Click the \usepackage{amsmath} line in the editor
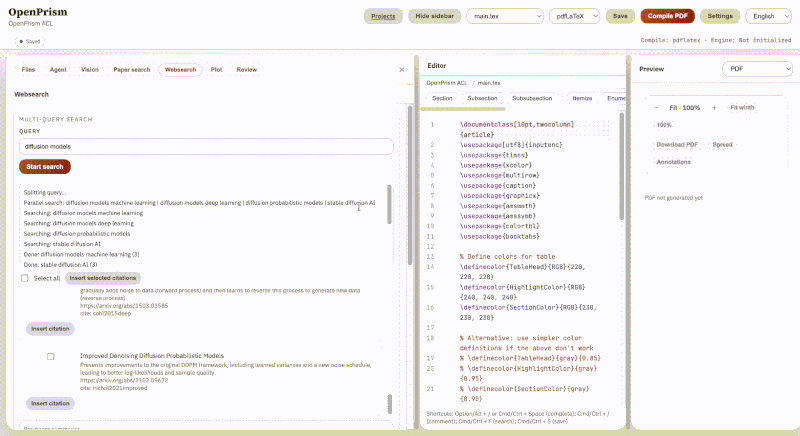 497,206
